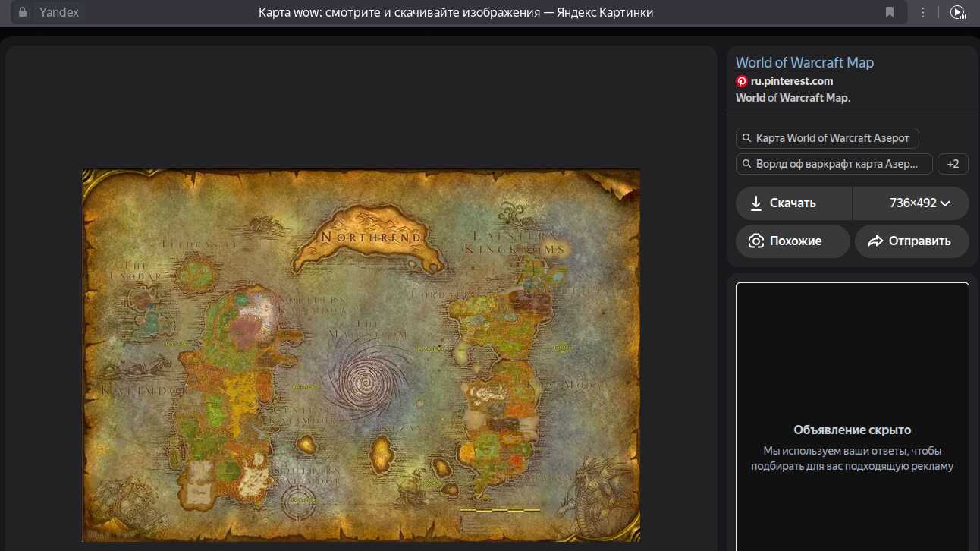Click the page title in the address bar

pos(456,12)
